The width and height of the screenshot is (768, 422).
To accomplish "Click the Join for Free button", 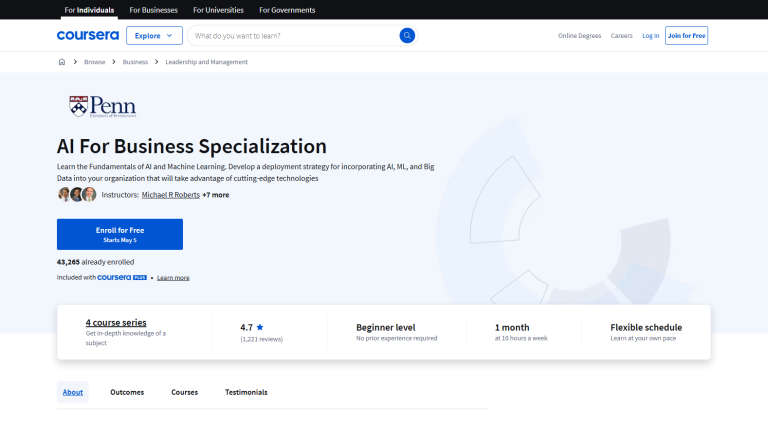I will click(686, 35).
